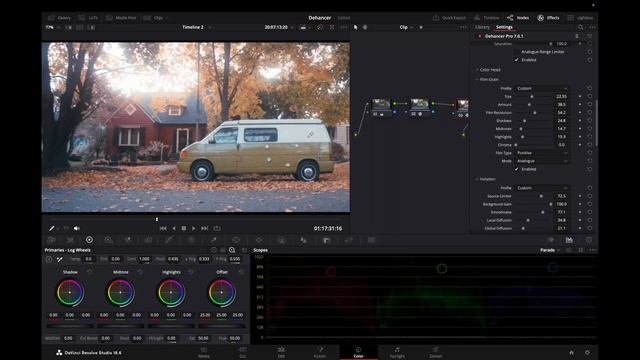This screenshot has height=360, width=640.
Task: Expand the scopes panel view
Action: [x=581, y=250]
